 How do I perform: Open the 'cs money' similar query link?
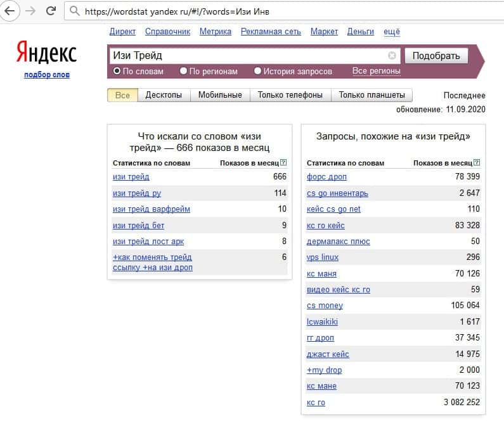click(x=325, y=306)
